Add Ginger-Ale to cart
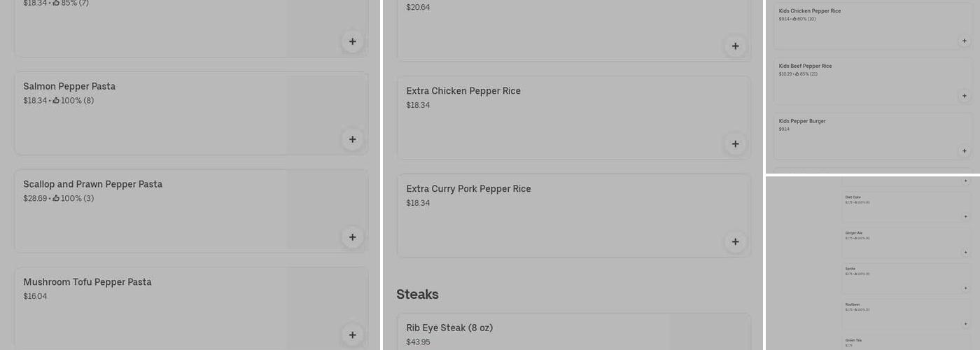Screen dimensions: 980x350 click(966, 252)
